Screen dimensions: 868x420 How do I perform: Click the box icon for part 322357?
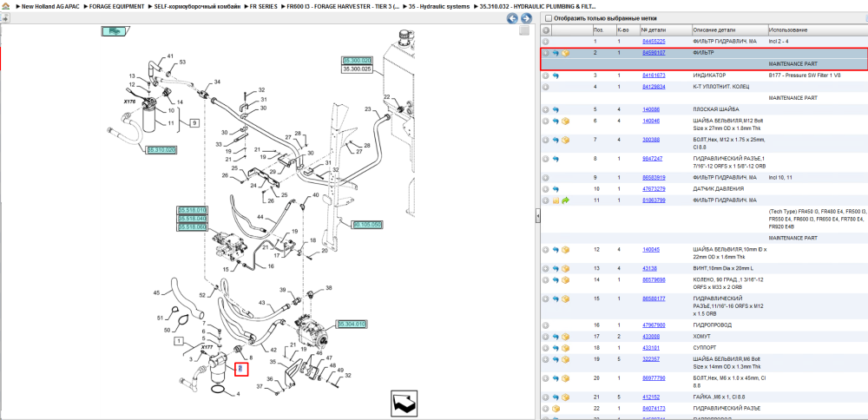click(565, 359)
